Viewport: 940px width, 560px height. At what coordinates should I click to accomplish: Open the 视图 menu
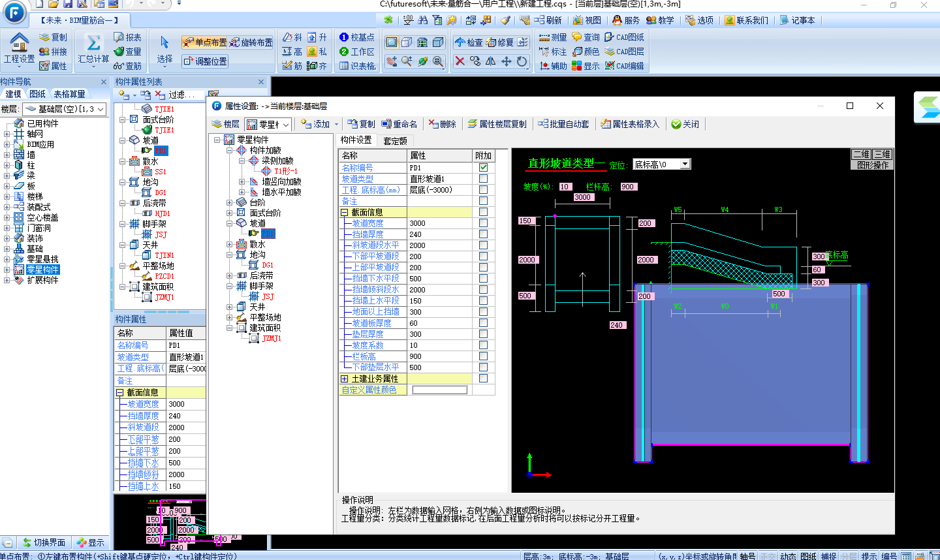587,20
